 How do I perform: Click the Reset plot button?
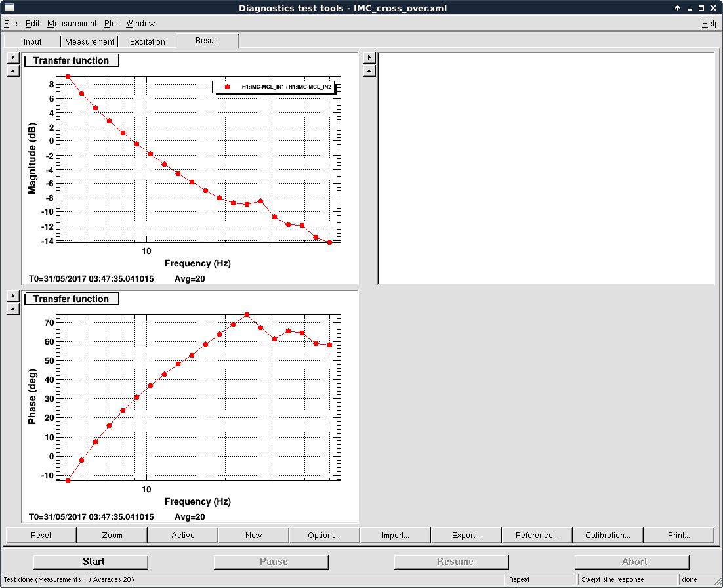click(x=41, y=535)
